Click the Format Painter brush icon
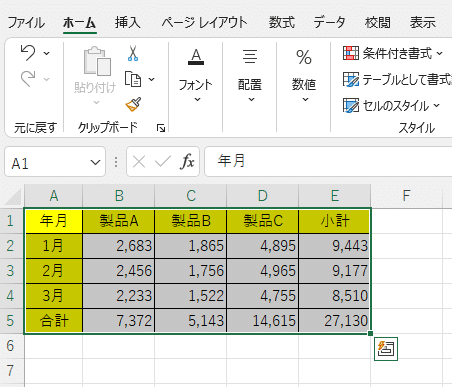This screenshot has height=387, width=452. (133, 104)
